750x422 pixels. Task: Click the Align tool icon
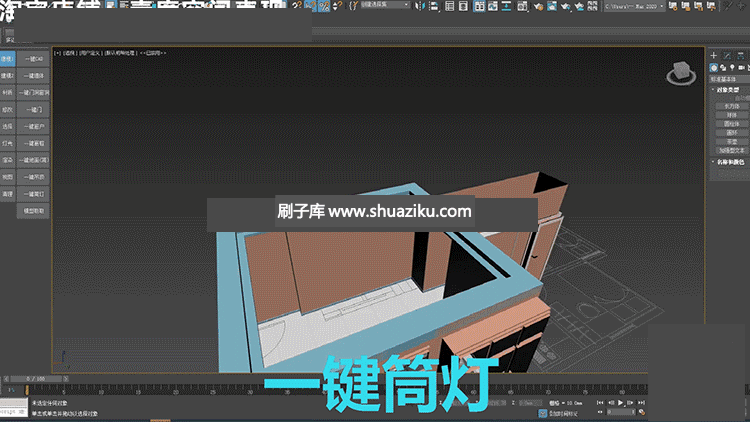(434, 6)
